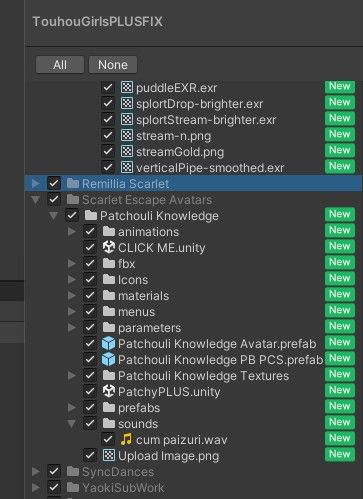
Task: Click the New badge on splortStream-brighter.exr row
Action: (x=340, y=118)
